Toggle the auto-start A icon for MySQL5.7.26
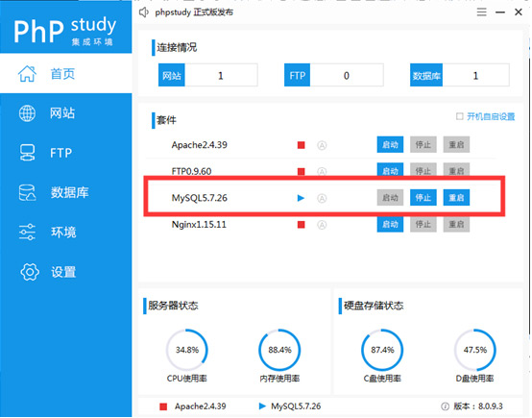Image resolution: width=532 pixels, height=418 pixels. 322,198
